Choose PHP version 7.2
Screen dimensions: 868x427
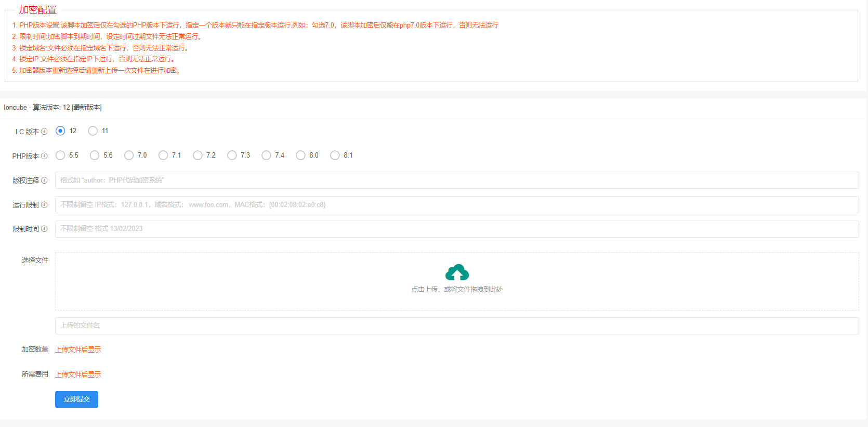[198, 155]
